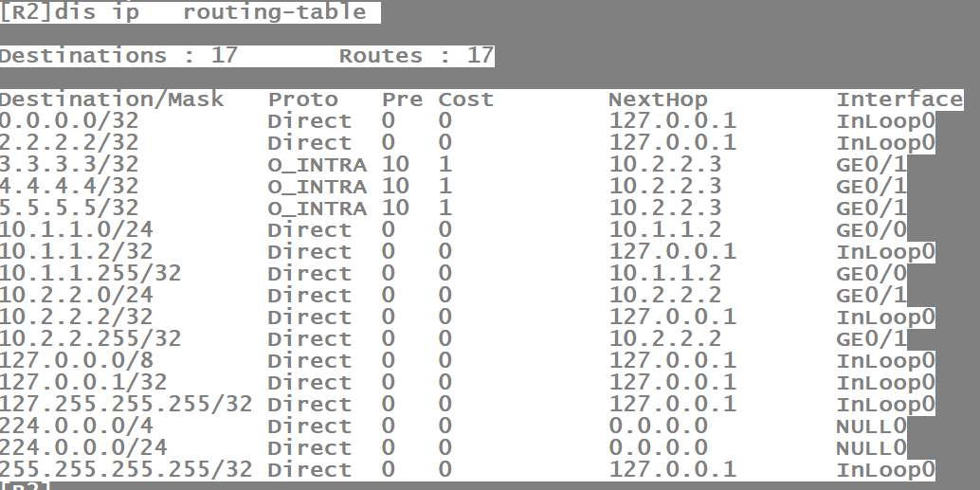Click the Destination/Mask column header
Viewport: 980px width, 490px height.
tap(112, 100)
